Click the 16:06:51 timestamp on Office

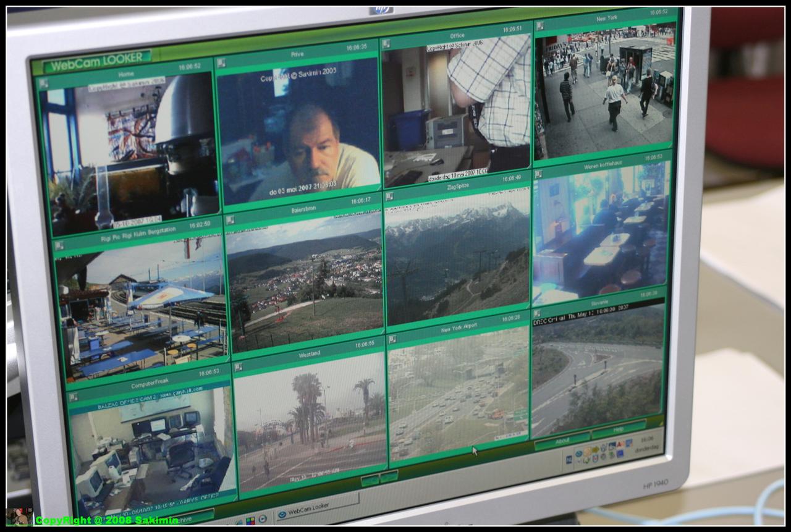tap(512, 29)
